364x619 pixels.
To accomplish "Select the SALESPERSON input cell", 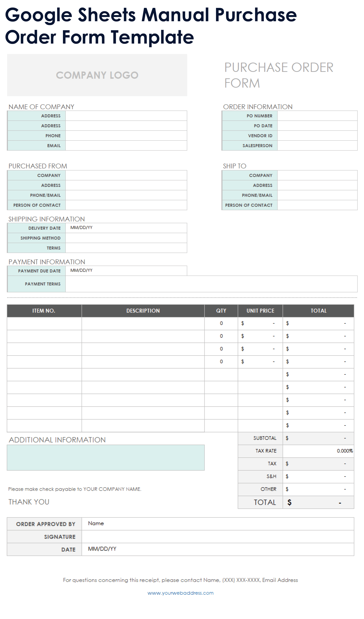I will pos(317,145).
